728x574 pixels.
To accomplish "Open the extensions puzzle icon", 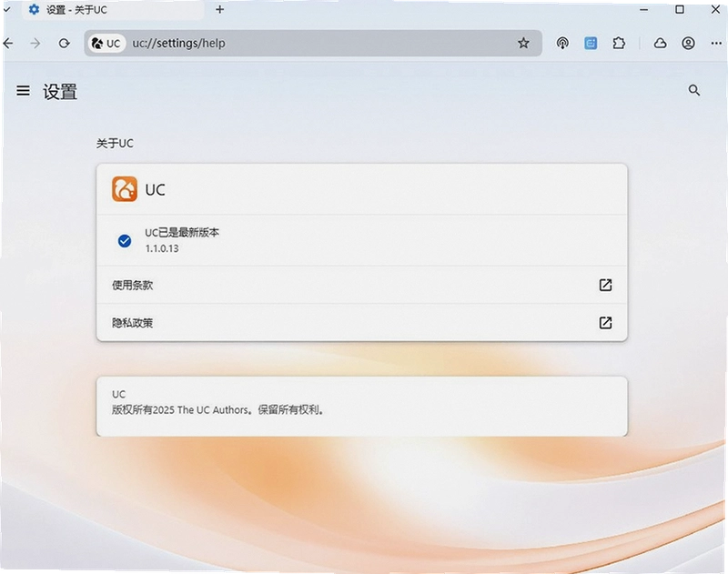I will pos(619,43).
